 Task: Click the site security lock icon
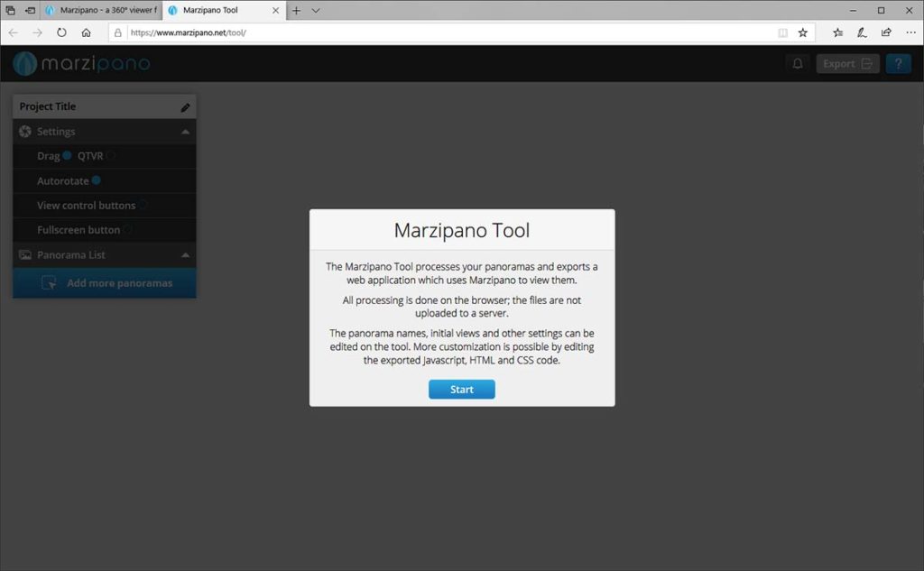click(118, 32)
